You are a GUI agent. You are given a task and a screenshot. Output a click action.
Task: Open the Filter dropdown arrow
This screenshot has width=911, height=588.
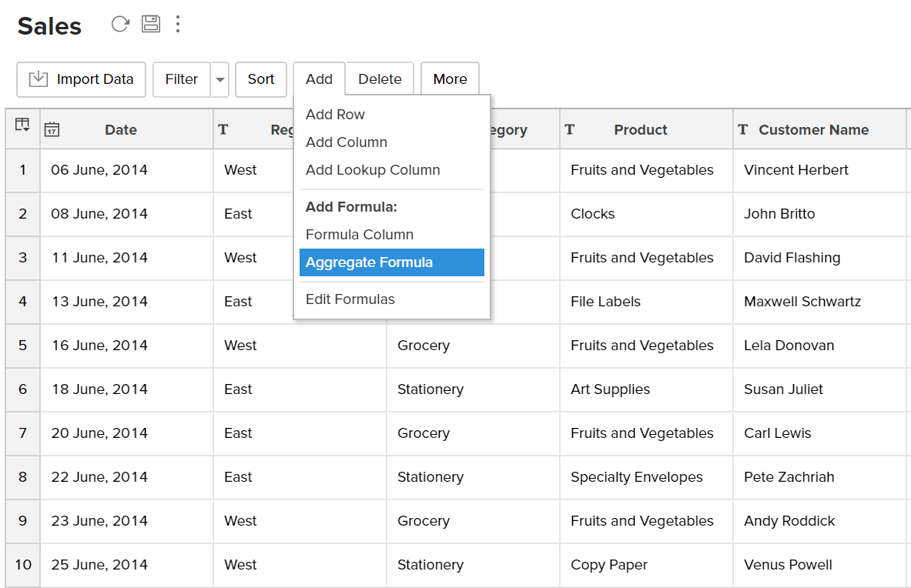coord(219,79)
